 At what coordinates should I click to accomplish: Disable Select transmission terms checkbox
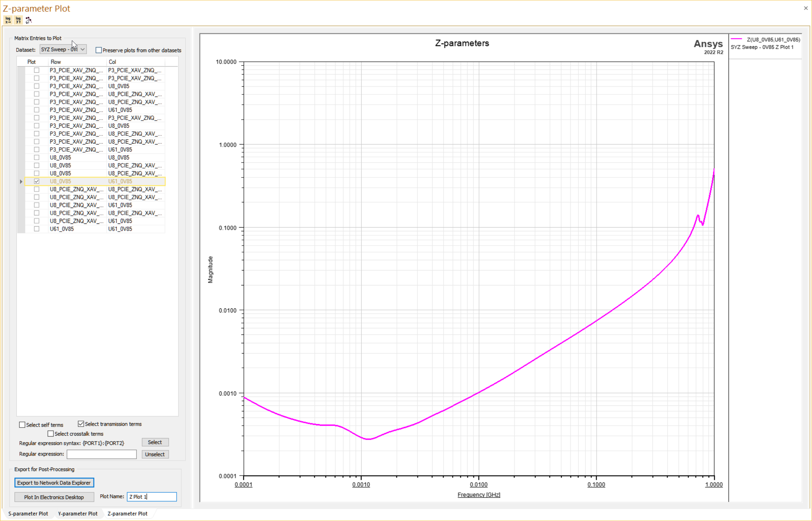(x=81, y=424)
